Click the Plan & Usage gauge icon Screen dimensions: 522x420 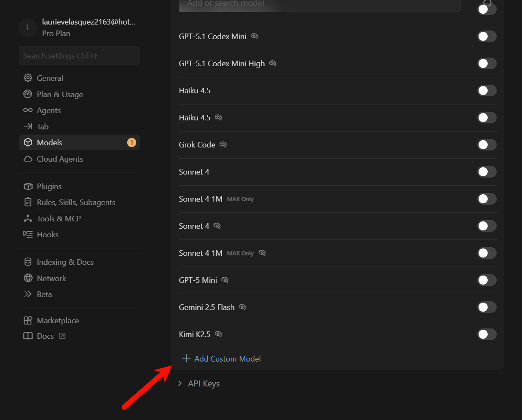(x=28, y=94)
